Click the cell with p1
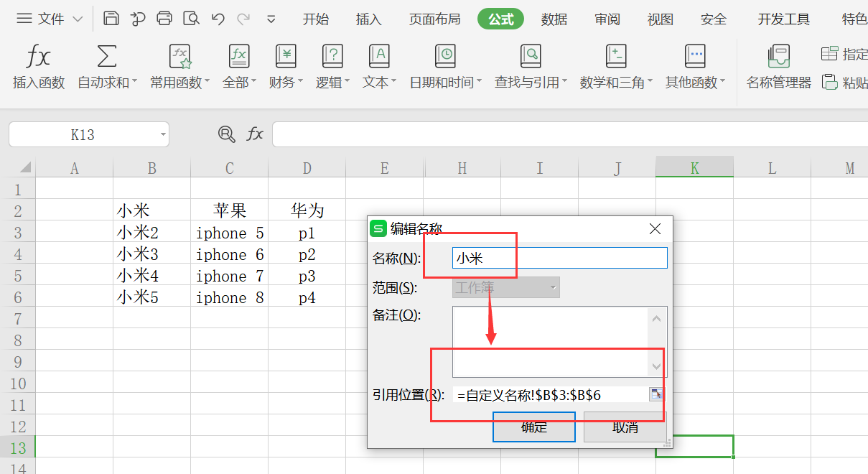The image size is (868, 474). point(307,232)
